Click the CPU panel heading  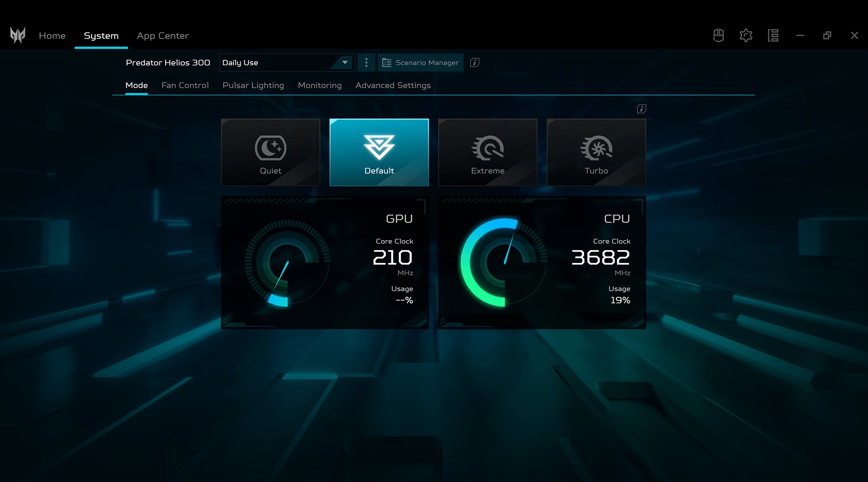coord(617,219)
